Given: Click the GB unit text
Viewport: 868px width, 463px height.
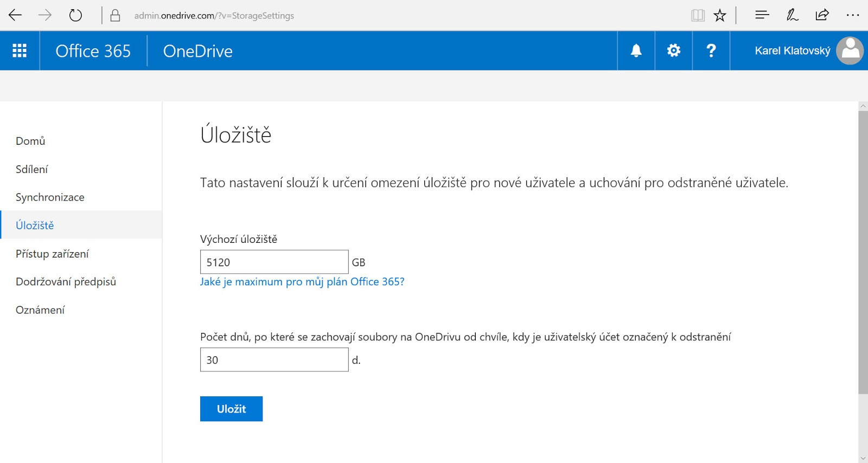Looking at the screenshot, I should (359, 262).
